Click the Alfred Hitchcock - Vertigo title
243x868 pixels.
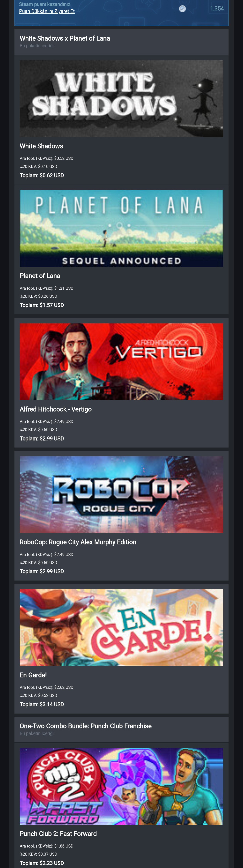(x=56, y=409)
